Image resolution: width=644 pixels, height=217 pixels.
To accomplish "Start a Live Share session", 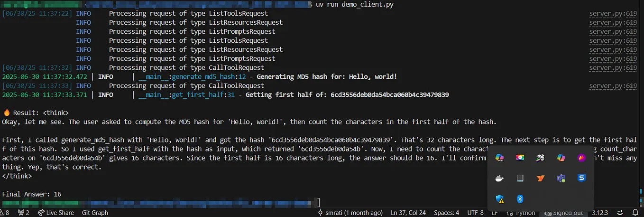I will 56,213.
